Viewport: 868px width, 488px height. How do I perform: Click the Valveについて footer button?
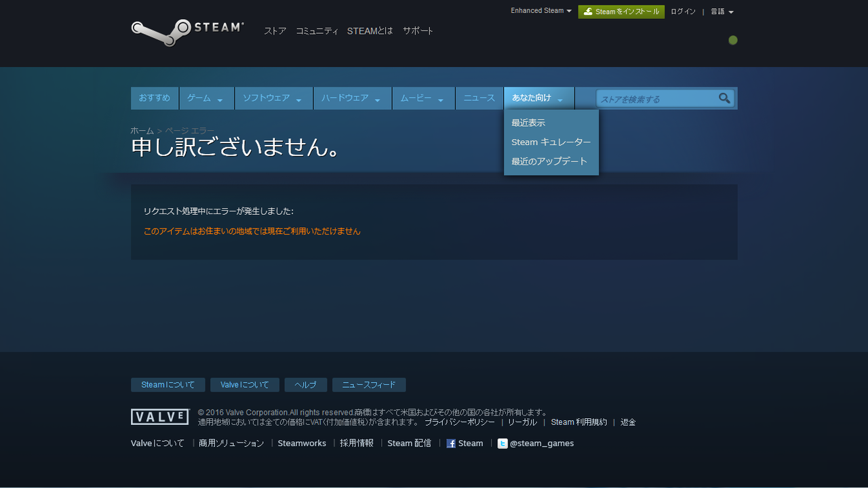(x=245, y=385)
